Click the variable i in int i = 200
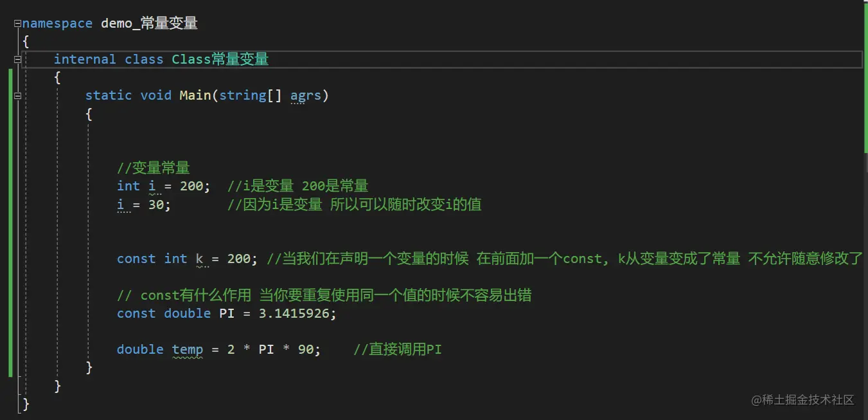868x420 pixels. click(152, 186)
